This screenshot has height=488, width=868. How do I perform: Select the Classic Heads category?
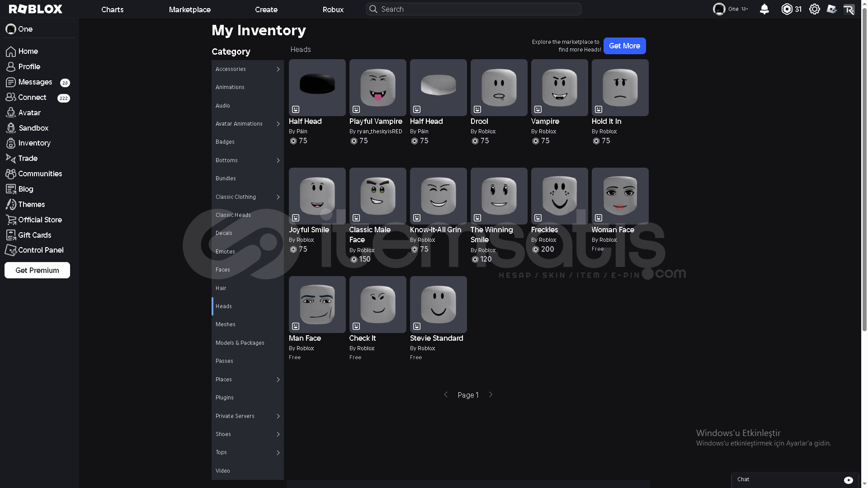(x=248, y=215)
